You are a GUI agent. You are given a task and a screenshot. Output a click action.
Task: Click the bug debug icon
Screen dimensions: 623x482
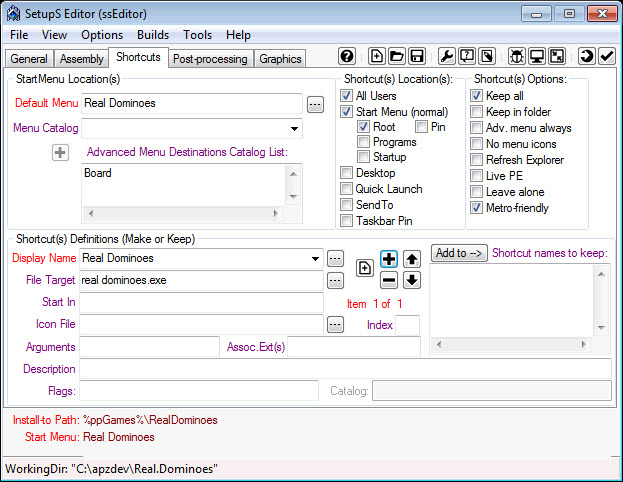(517, 56)
